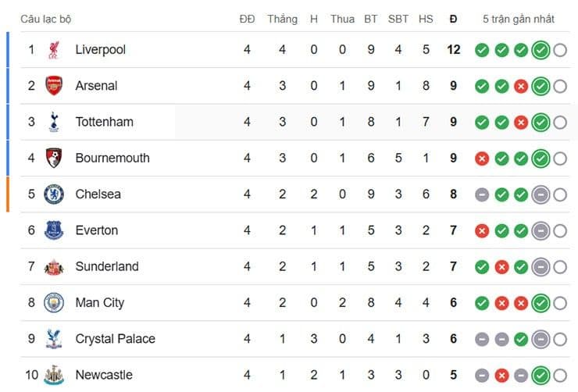Click the Liverpool club crest icon
Viewport: 578px width, 392px height.
[54, 50]
